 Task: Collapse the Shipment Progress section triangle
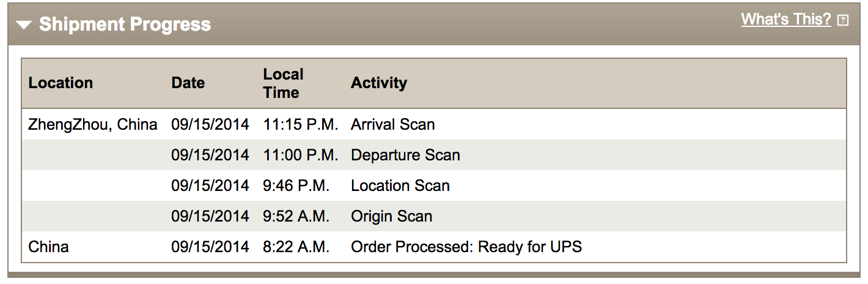pyautogui.click(x=24, y=25)
